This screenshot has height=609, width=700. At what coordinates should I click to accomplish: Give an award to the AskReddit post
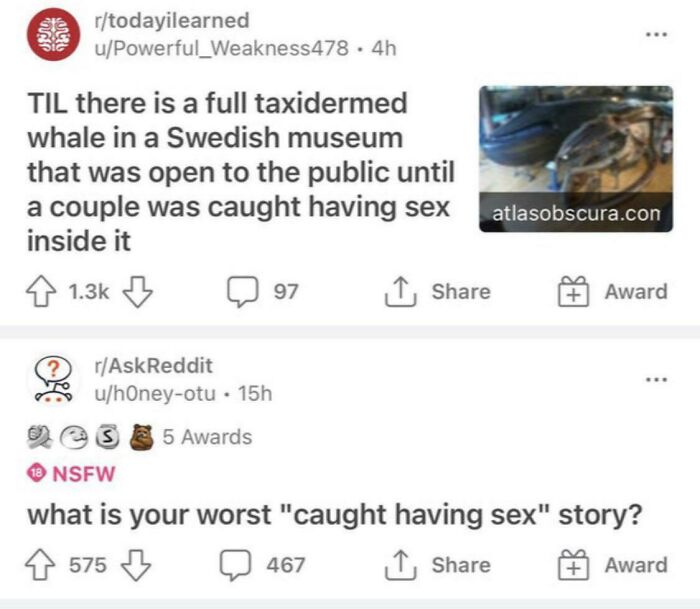point(612,565)
